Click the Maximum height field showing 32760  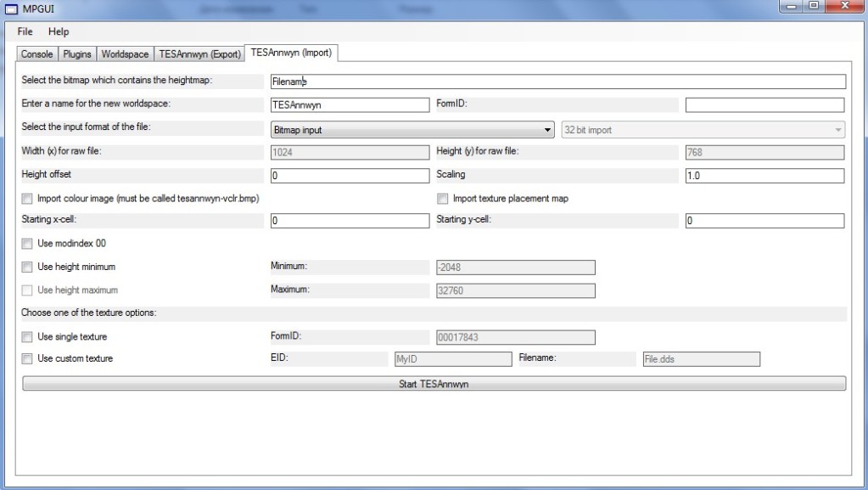coord(515,290)
